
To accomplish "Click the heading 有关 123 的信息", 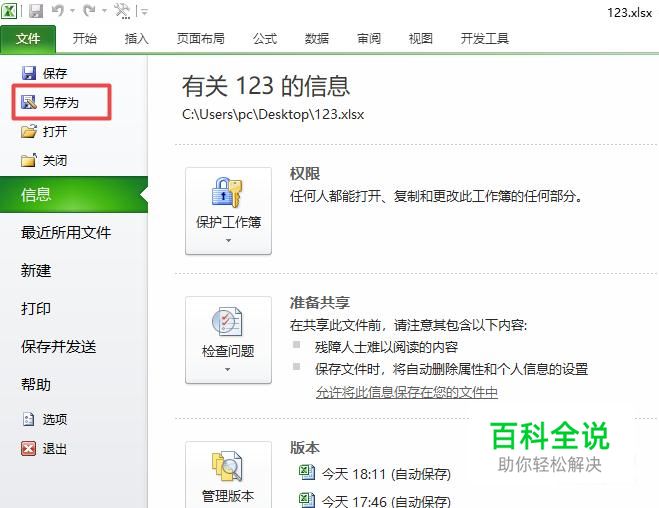I will click(x=266, y=86).
